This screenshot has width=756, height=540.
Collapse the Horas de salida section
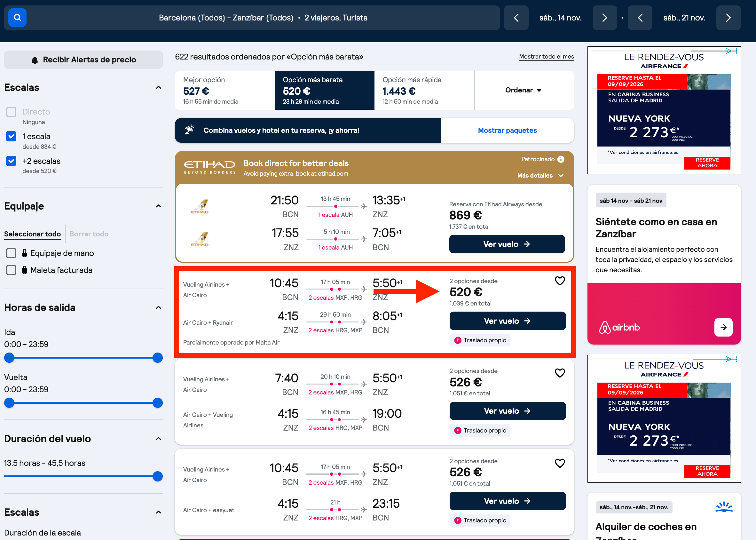coord(159,307)
